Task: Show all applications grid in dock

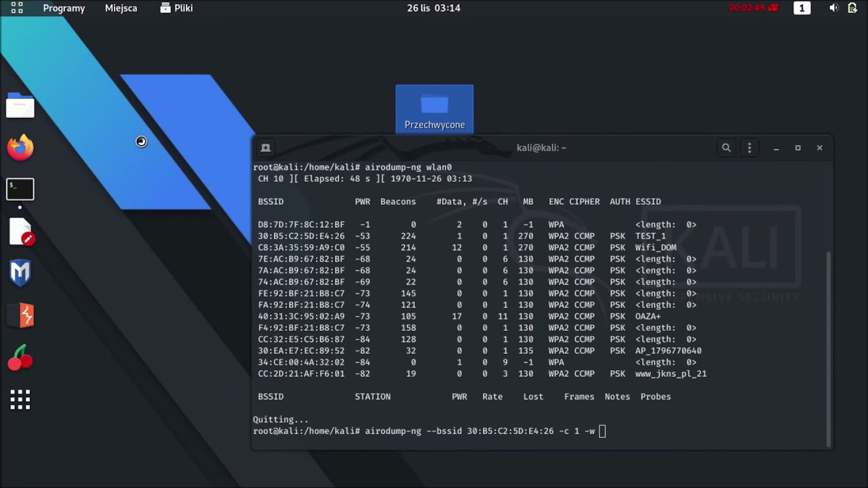Action: click(x=20, y=400)
